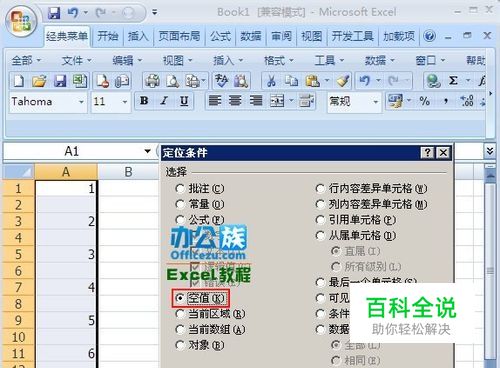The width and height of the screenshot is (500, 368).
Task: Click the Copy icon
Action: click(292, 81)
